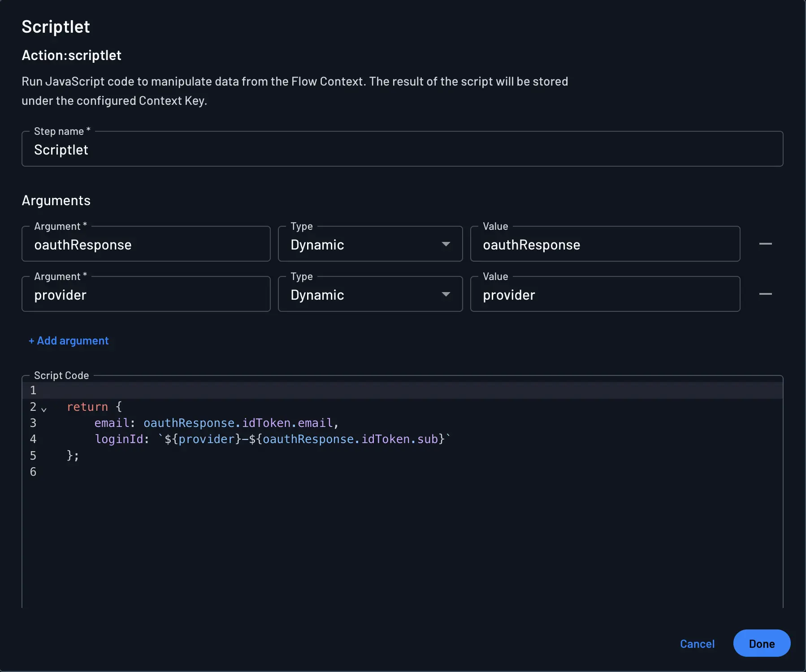This screenshot has height=672, width=806.
Task: Click the Scriptlet dialog title
Action: tap(56, 27)
